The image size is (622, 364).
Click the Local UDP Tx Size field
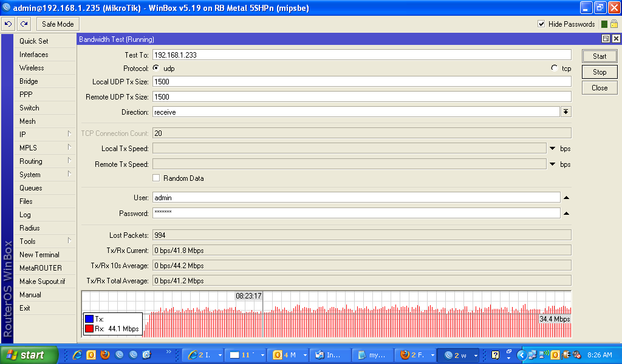(x=362, y=81)
